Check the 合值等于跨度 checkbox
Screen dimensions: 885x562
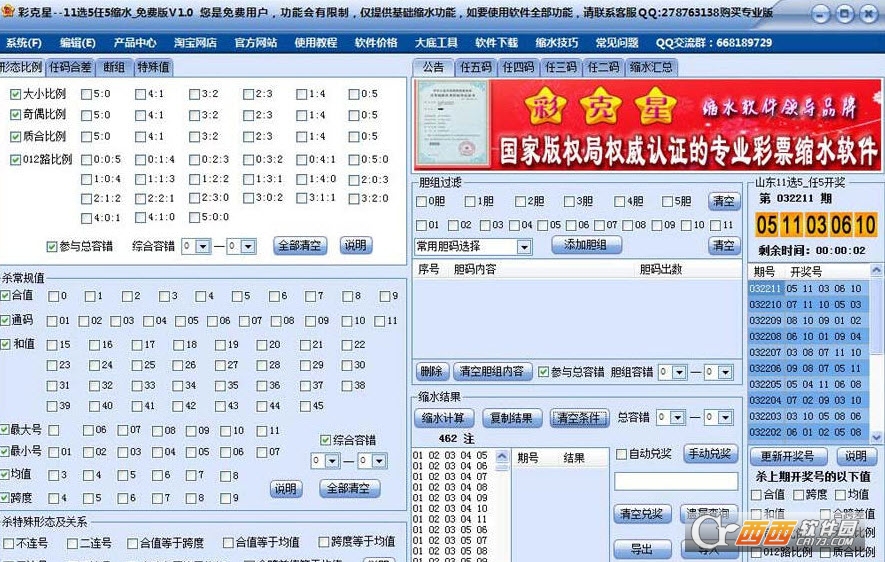coord(132,543)
